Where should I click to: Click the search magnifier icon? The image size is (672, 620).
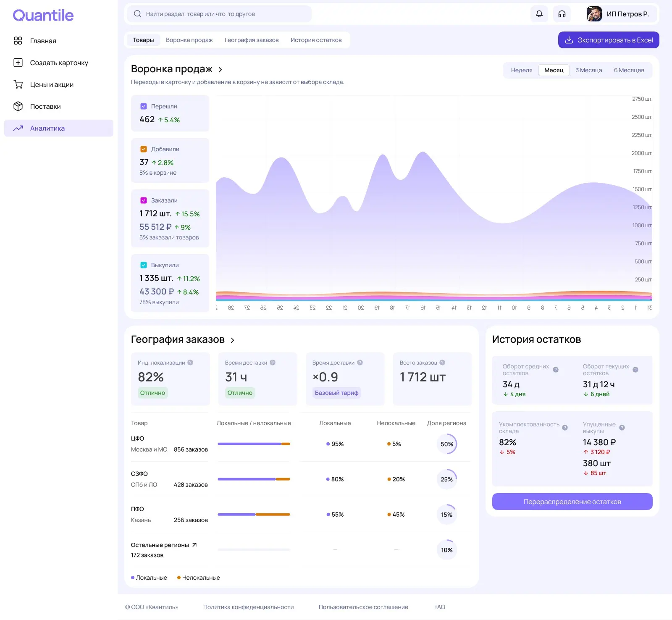[137, 14]
